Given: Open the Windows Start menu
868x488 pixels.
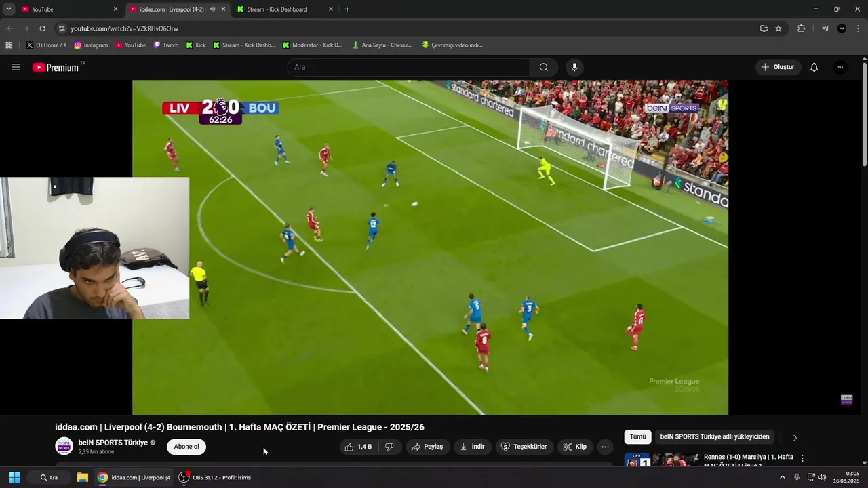Looking at the screenshot, I should [x=14, y=477].
